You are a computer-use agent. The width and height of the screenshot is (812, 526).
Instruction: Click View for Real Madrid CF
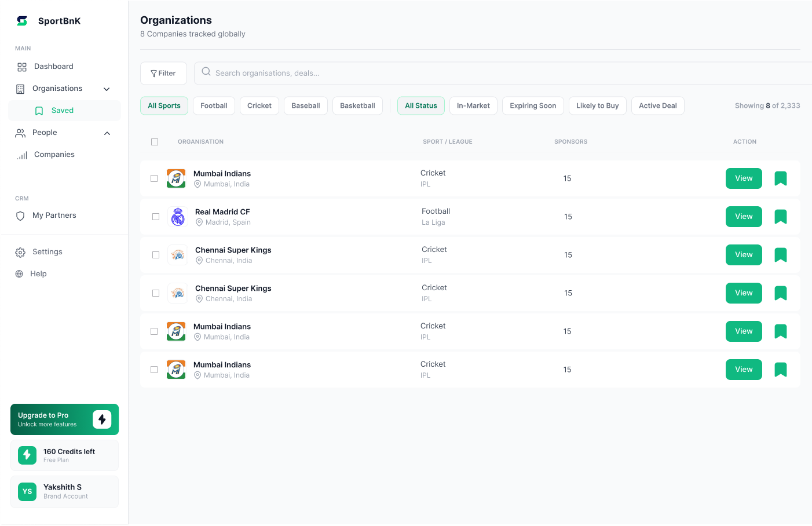(x=744, y=217)
